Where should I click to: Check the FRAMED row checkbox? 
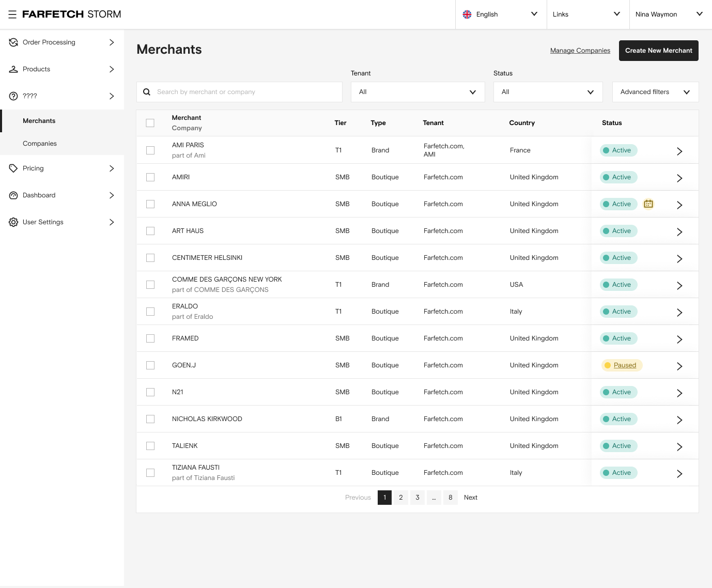point(150,338)
